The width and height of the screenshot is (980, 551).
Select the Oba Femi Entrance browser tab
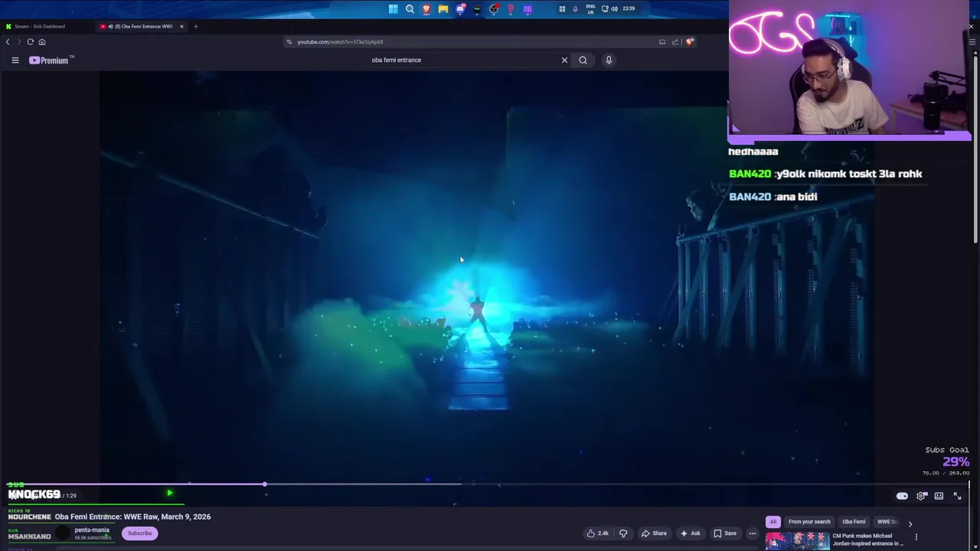point(140,26)
